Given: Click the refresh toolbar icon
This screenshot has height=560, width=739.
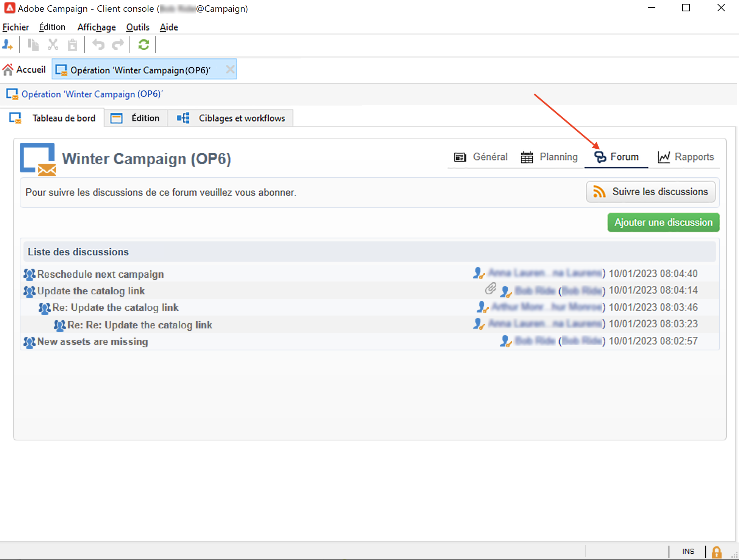Looking at the screenshot, I should pos(143,45).
